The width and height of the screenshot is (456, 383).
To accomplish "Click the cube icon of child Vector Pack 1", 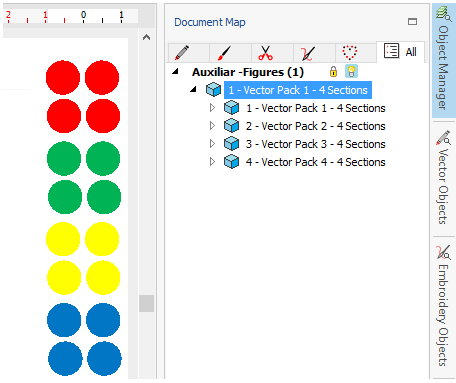I will pyautogui.click(x=231, y=108).
